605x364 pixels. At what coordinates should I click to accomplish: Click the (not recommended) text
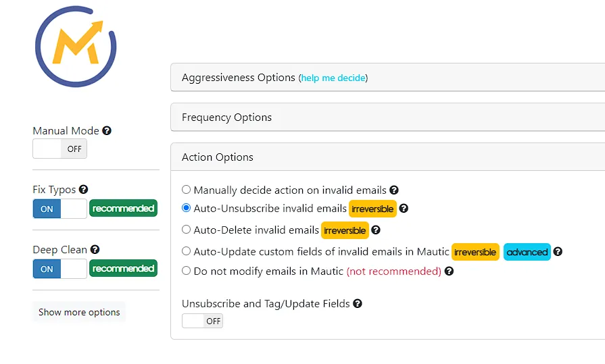click(394, 271)
